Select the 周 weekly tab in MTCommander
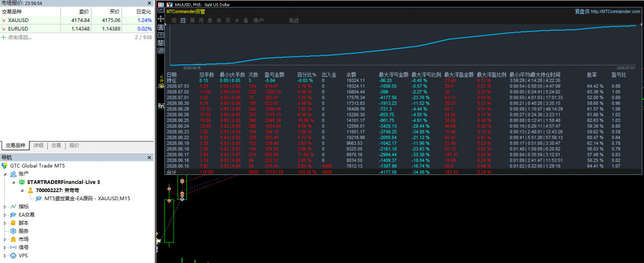The height and width of the screenshot is (263, 644). (192, 20)
